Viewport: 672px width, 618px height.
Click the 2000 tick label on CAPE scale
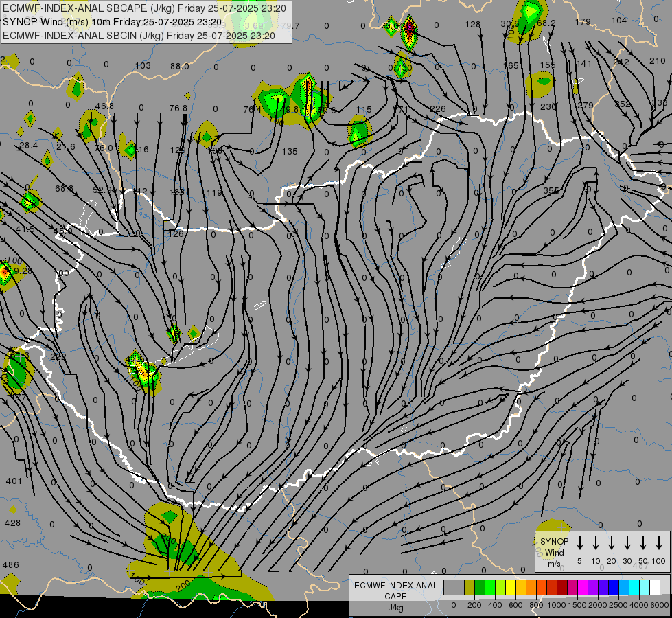click(598, 605)
